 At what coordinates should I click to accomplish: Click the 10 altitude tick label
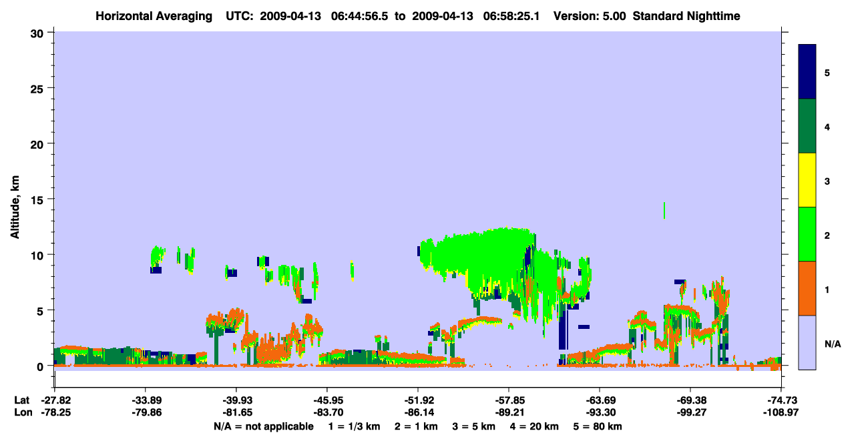(38, 255)
